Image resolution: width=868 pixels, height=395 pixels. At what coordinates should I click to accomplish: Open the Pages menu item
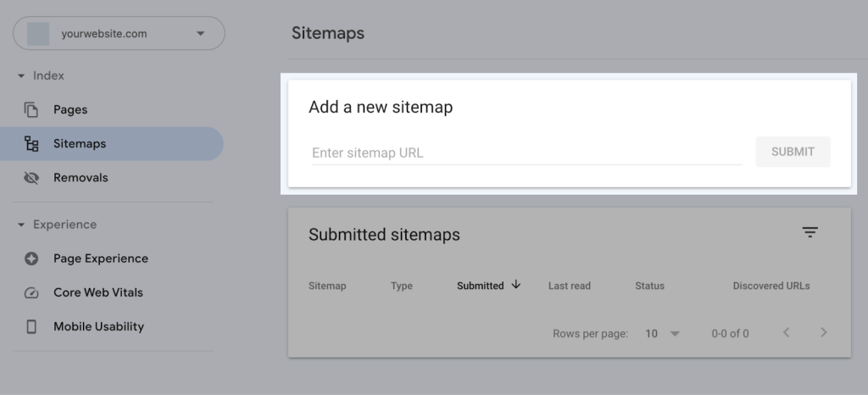70,110
